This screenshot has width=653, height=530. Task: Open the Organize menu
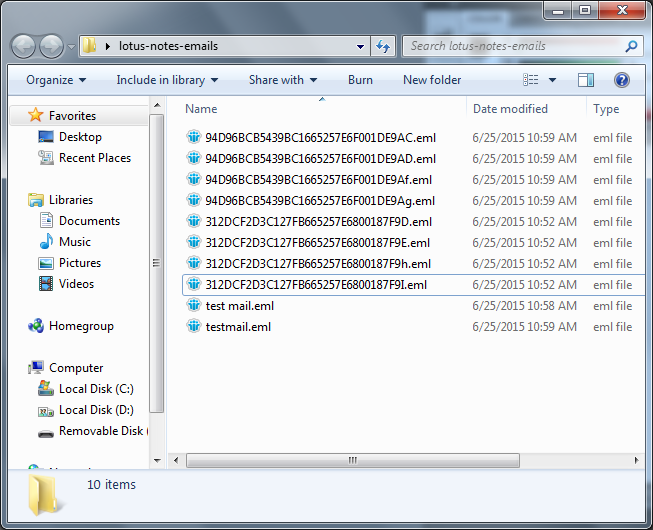click(56, 80)
